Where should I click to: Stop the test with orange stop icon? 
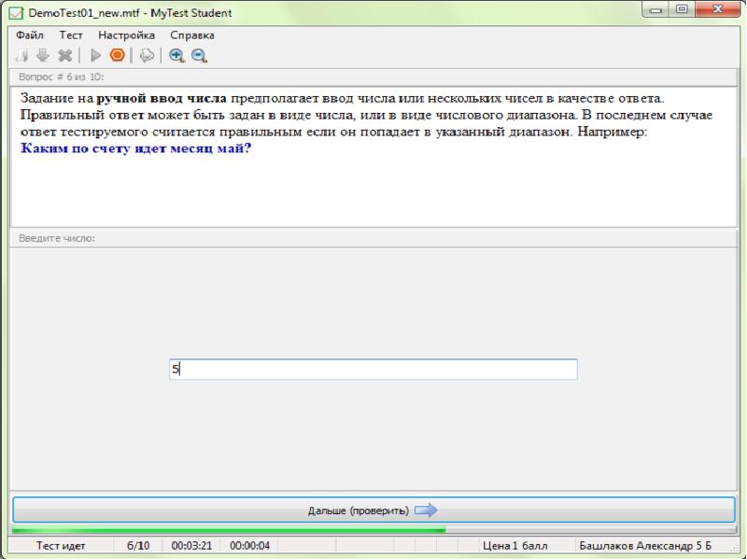[x=118, y=55]
